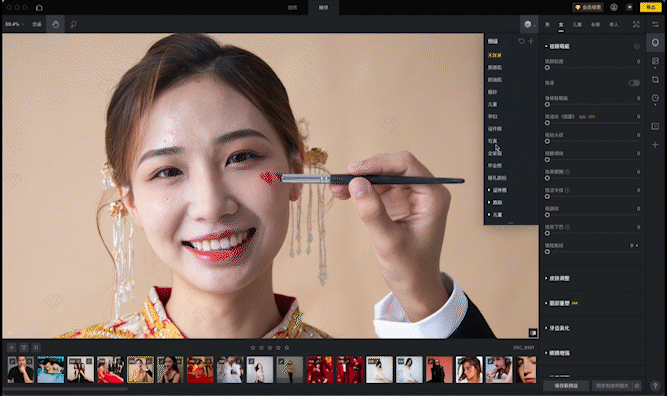
Task: Select the 全家福 preset in list
Action: (495, 153)
